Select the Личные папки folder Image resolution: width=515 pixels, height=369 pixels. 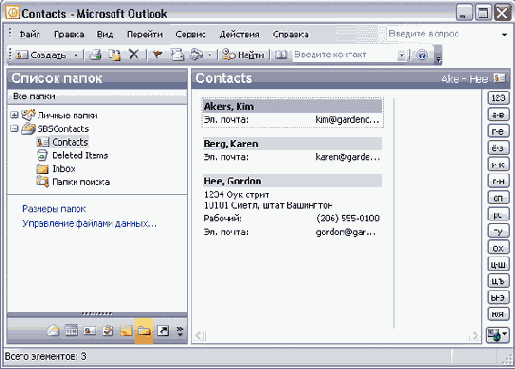[67, 115]
